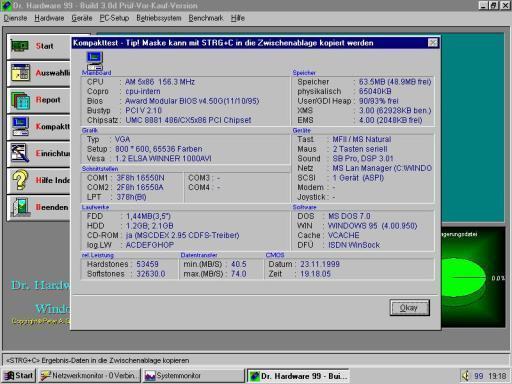Click LPT value 378h(Bi)
The image size is (512, 384).
[131, 197]
